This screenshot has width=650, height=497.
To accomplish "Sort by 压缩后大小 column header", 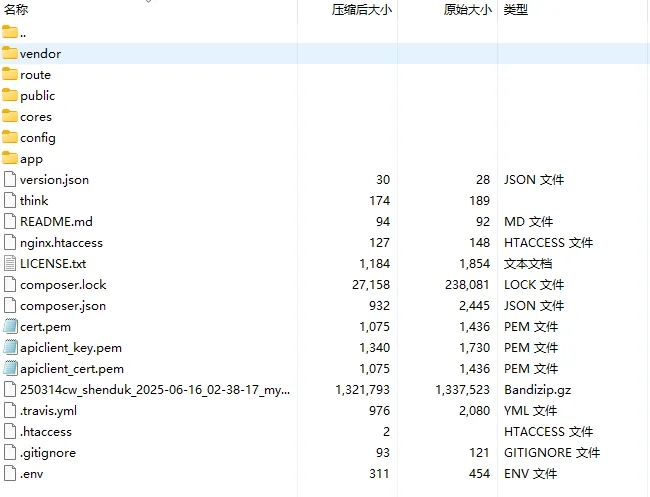I will point(361,10).
